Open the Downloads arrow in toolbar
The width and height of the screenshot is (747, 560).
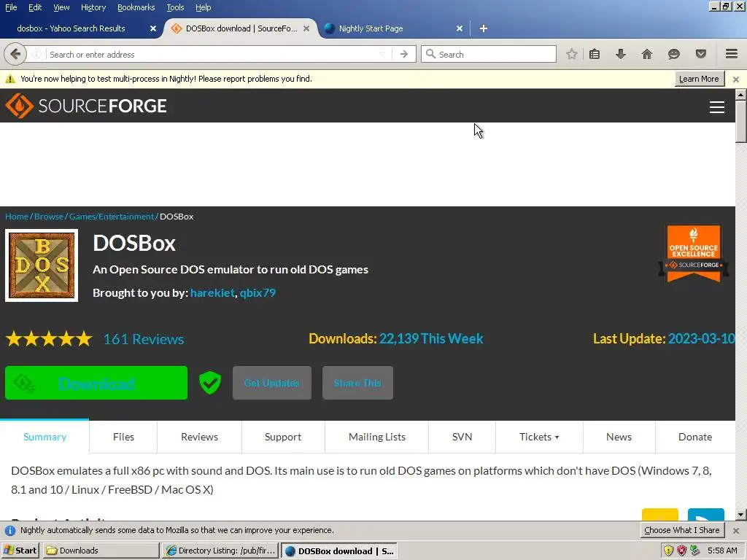(620, 54)
